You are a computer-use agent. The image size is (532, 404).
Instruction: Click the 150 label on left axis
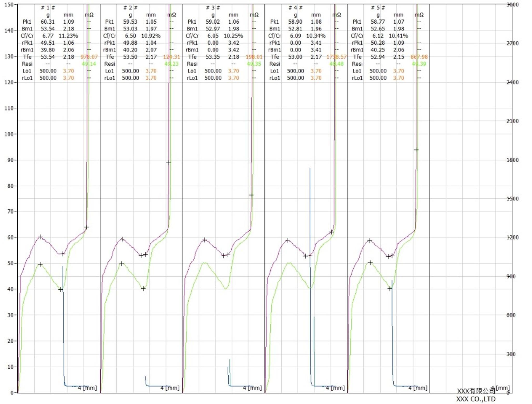(9, 5)
